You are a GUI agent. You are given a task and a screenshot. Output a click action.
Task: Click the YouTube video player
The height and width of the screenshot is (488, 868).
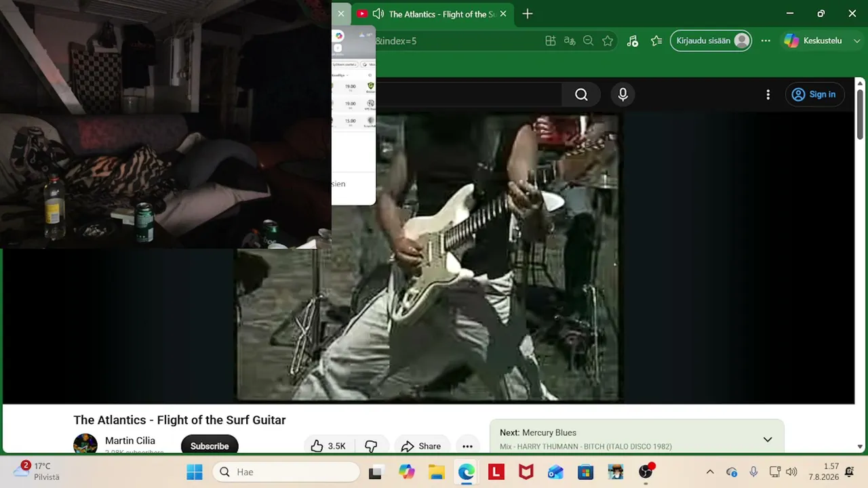click(x=429, y=258)
